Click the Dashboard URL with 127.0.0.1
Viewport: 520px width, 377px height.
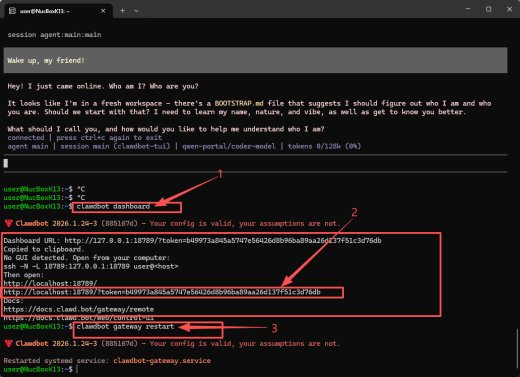click(223, 241)
